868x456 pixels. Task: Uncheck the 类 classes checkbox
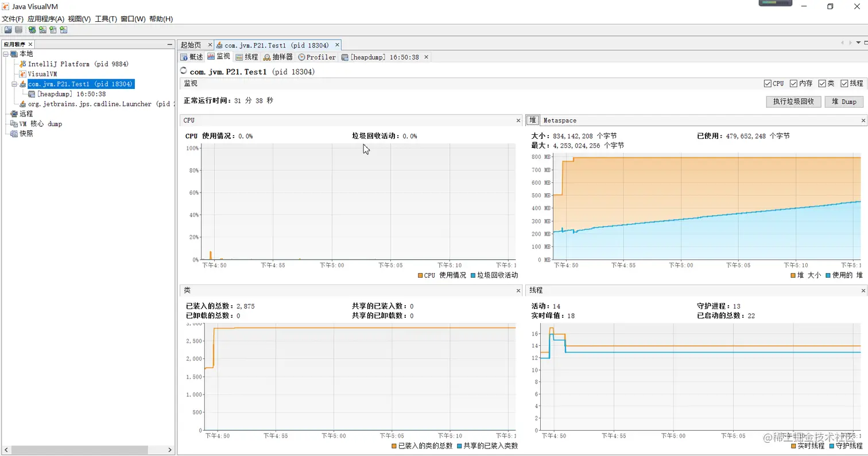[x=822, y=83]
